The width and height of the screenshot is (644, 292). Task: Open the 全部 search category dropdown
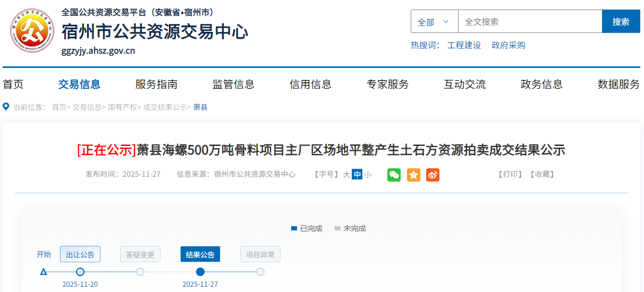434,22
